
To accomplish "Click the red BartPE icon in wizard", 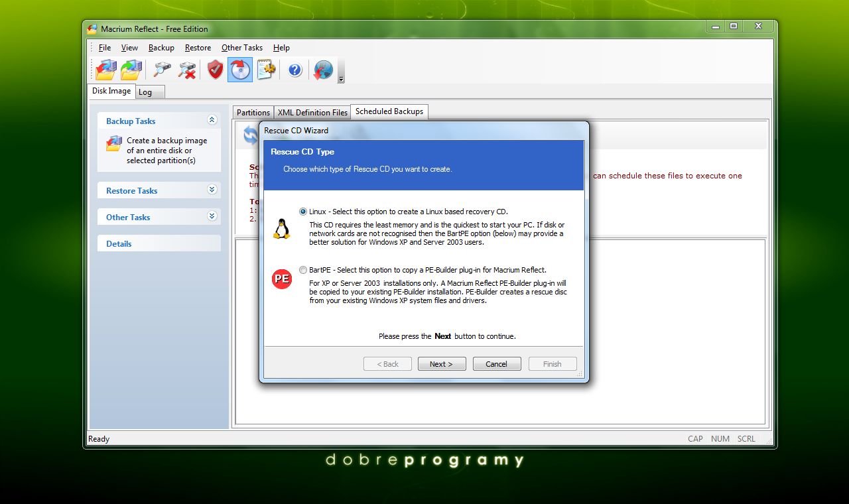I will (x=282, y=279).
